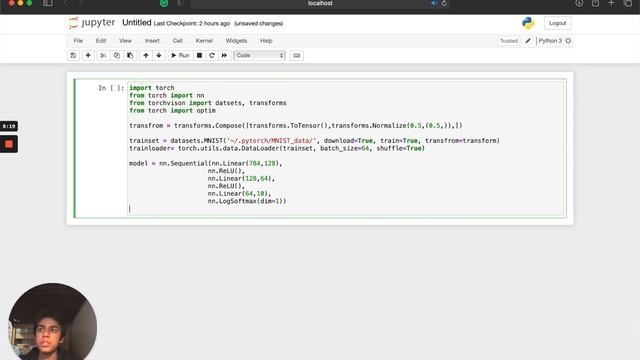Image resolution: width=640 pixels, height=360 pixels.
Task: Click the browser share icon
Action: pyautogui.click(x=596, y=3)
